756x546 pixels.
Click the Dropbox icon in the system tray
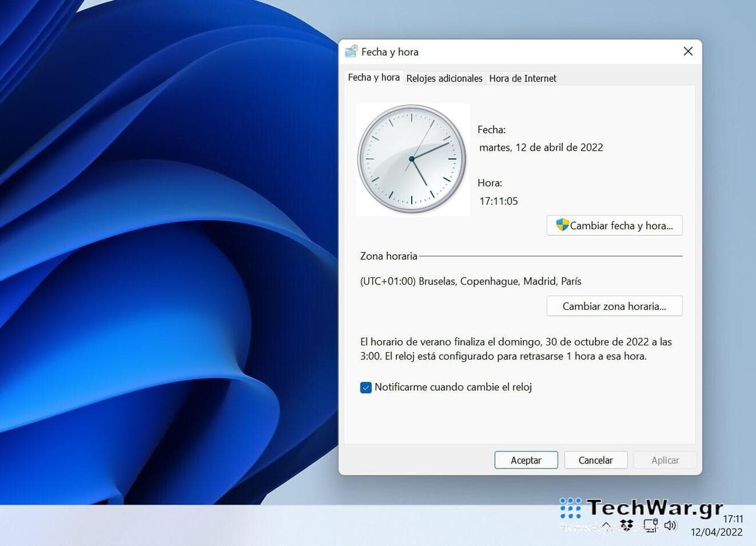(626, 525)
